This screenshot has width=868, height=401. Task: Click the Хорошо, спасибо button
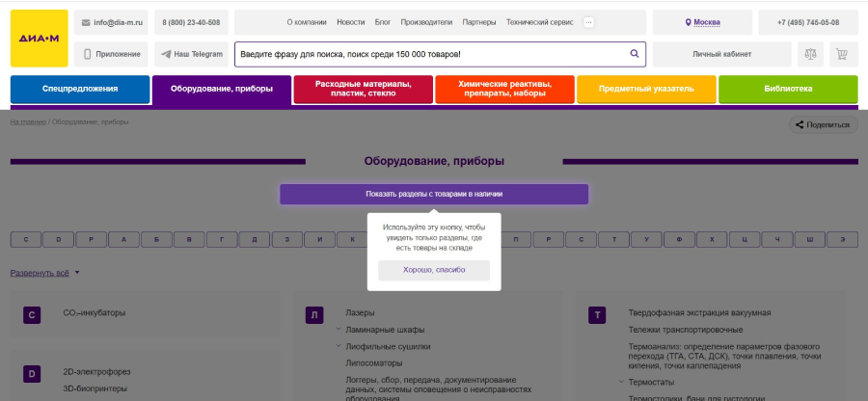pos(434,270)
